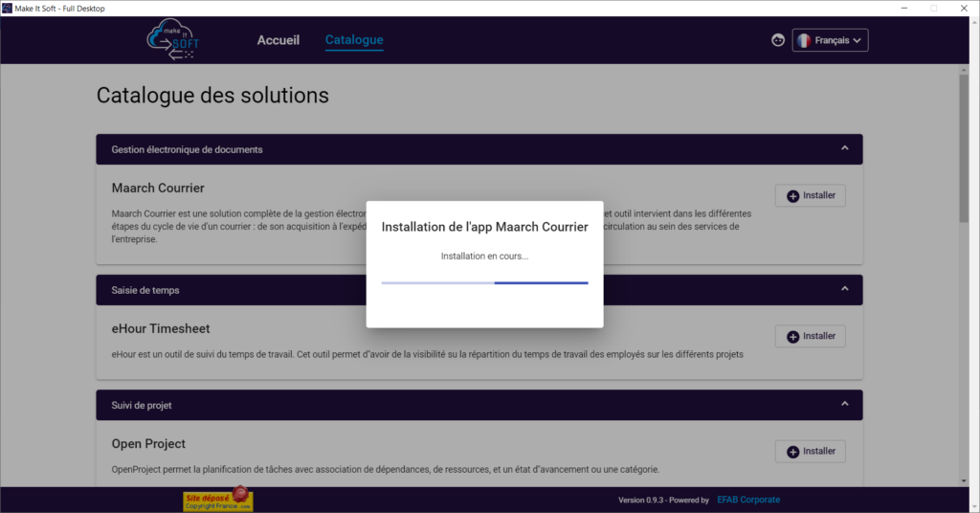Click the dialog title 'Installation de l'app Maarch Courrier'
The image size is (980, 513).
coord(484,227)
